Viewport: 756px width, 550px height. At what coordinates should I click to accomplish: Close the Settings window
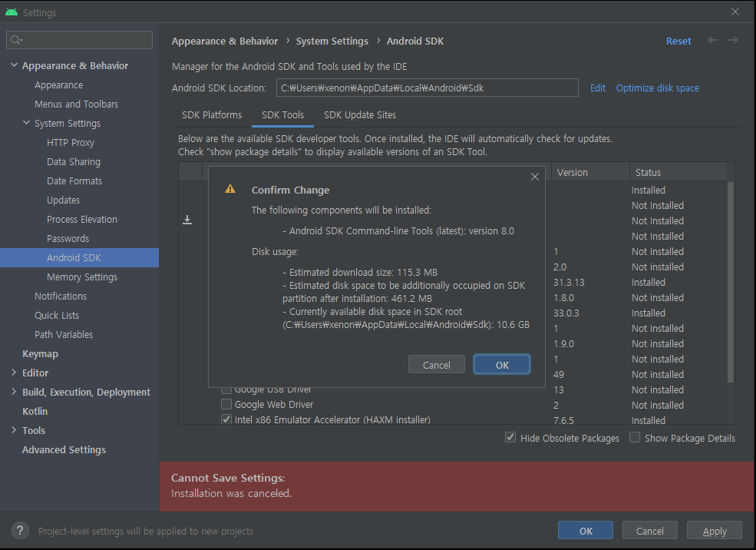735,12
